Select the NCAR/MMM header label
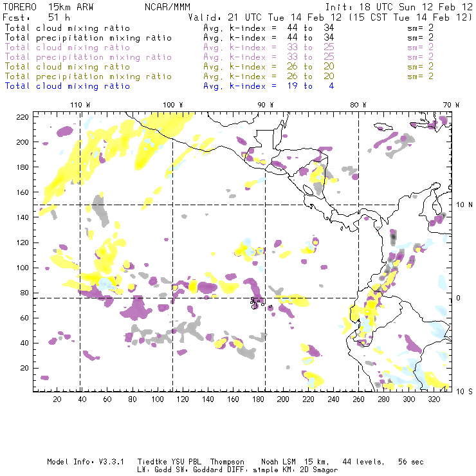476x476 pixels. (168, 7)
